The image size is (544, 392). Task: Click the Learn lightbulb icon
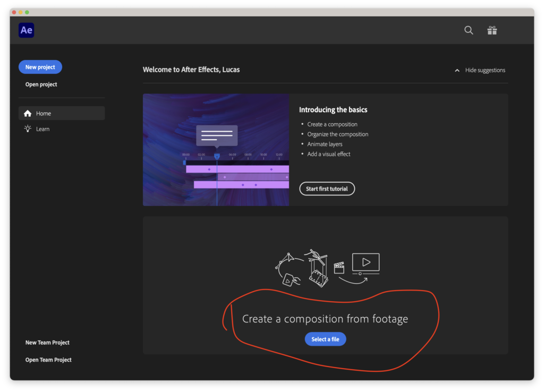point(28,129)
